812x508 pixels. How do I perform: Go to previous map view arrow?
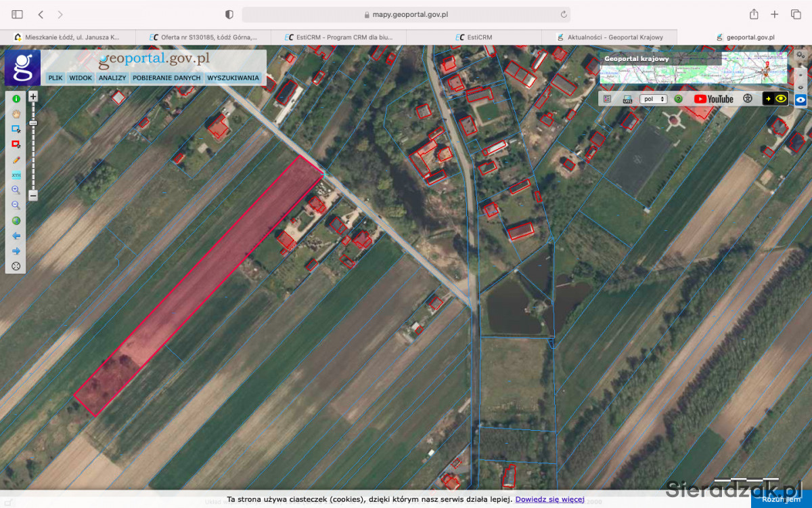16,236
